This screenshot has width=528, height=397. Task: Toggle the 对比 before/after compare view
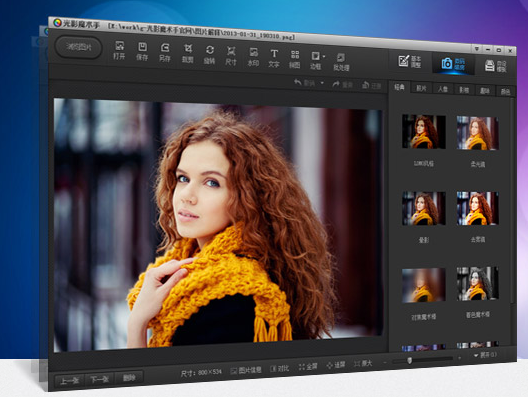[280, 368]
